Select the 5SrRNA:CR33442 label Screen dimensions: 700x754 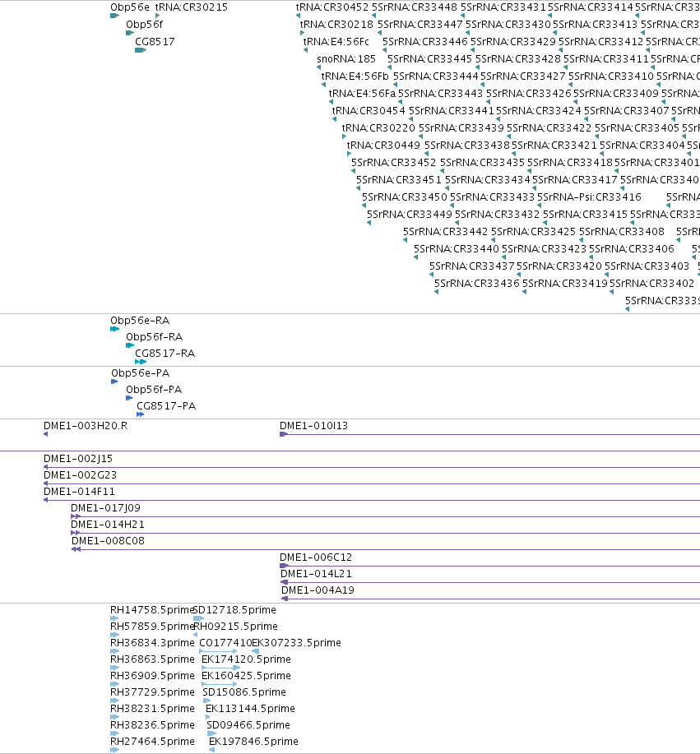tap(446, 232)
